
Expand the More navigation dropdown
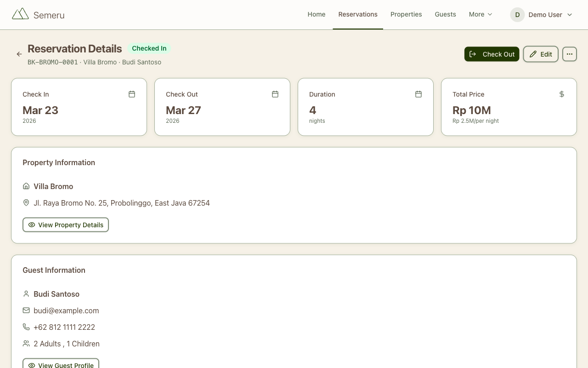pos(481,14)
